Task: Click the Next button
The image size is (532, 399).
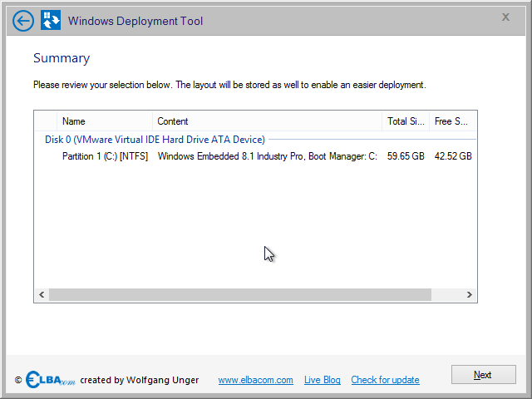Action: [x=484, y=375]
